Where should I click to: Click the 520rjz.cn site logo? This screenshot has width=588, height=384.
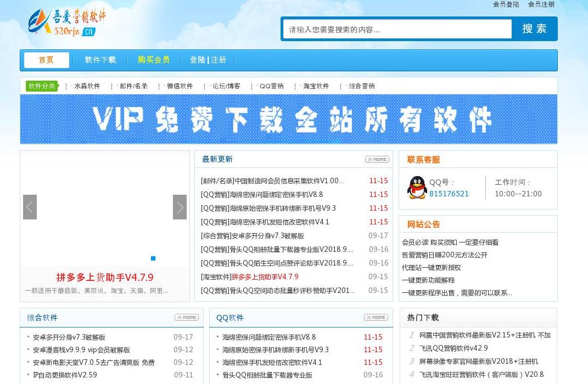(x=67, y=22)
